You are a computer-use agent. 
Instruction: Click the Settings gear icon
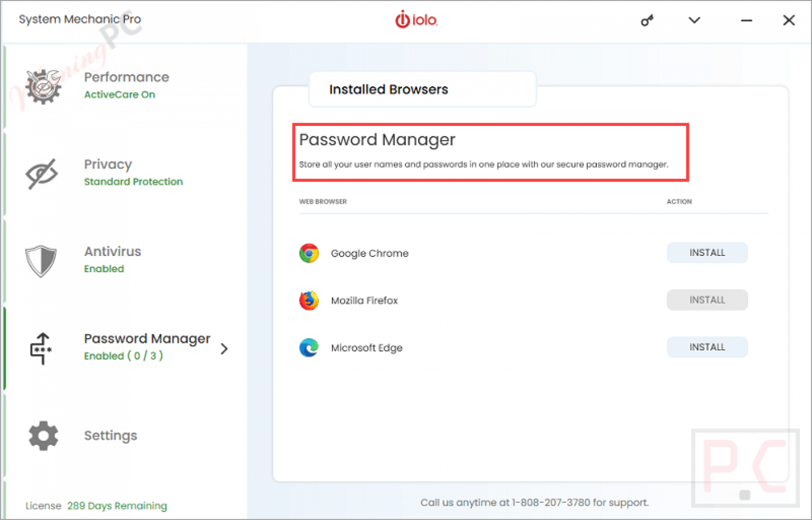tap(43, 436)
